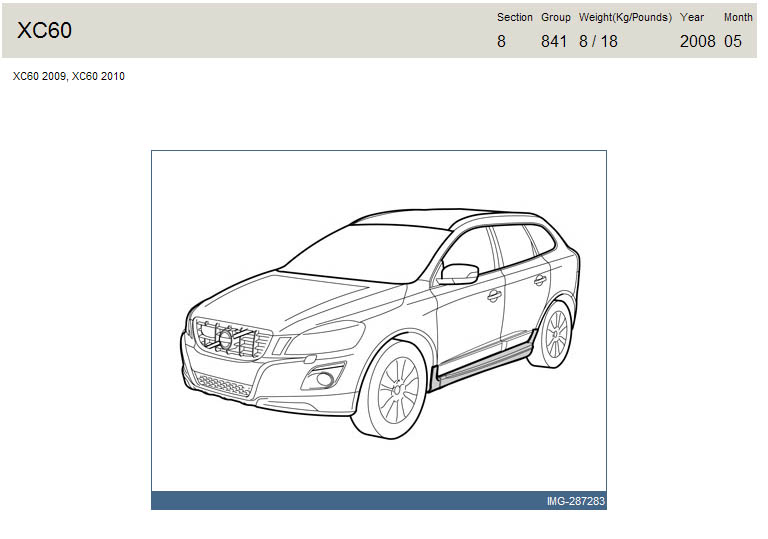
Task: Click the XC60 car line drawing
Action: [380, 323]
